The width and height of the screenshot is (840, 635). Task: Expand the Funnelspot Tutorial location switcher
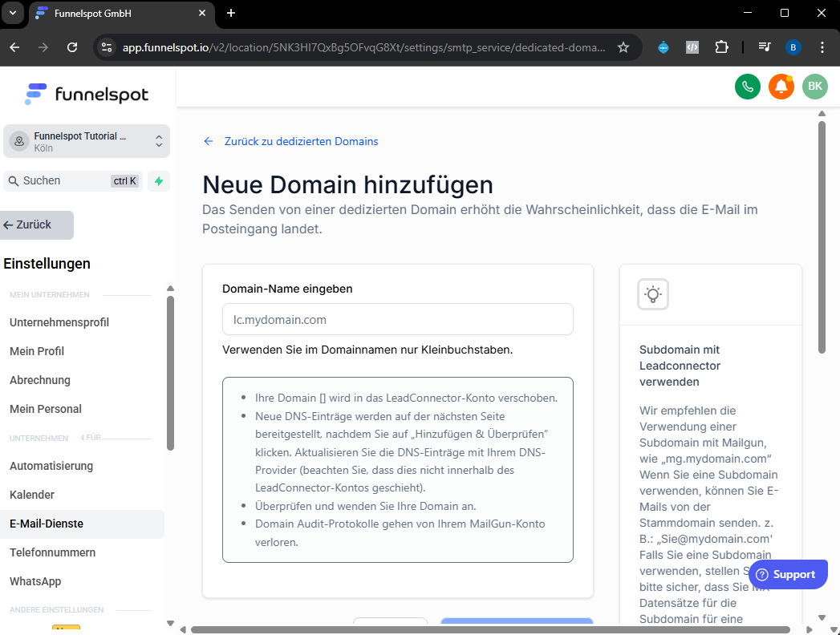pyautogui.click(x=87, y=141)
